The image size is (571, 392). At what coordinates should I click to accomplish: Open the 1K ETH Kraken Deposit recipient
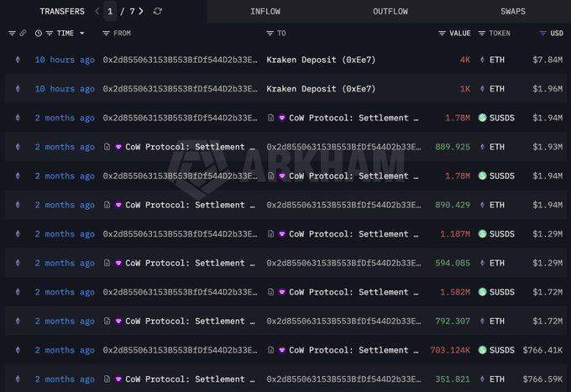321,89
